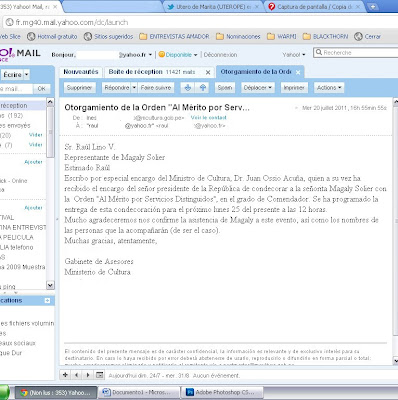Screen dimensions: 398x400
Task: Open the BLACKTHORN bookmark folder
Action: pyautogui.click(x=326, y=36)
